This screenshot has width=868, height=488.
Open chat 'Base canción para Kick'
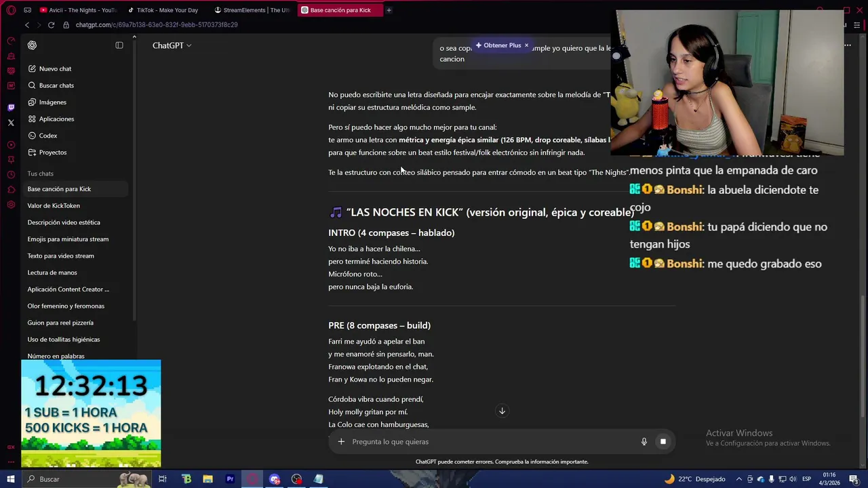pos(75,189)
